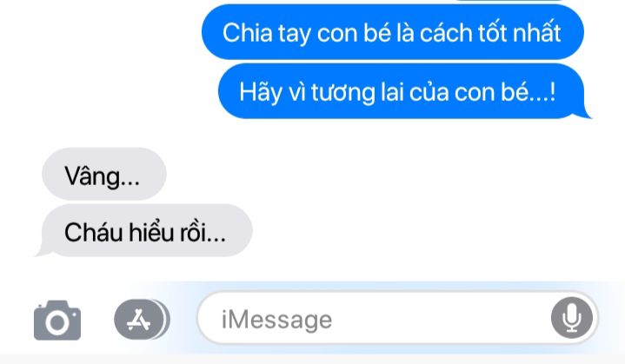Select the blue bubble "Chia tay con bé là cách tốt nhất"
This screenshot has height=364, width=625.
click(x=393, y=32)
